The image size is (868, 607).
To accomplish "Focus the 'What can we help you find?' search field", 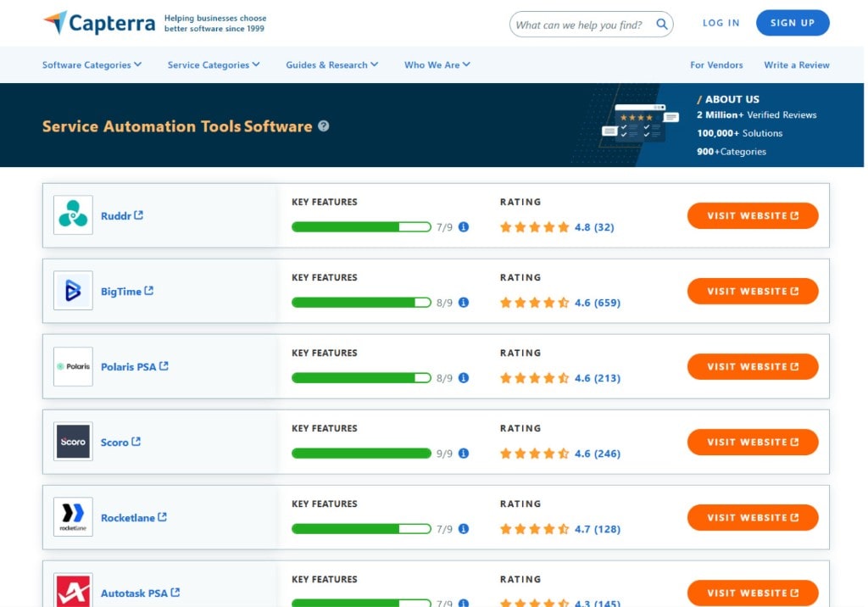I will 579,25.
